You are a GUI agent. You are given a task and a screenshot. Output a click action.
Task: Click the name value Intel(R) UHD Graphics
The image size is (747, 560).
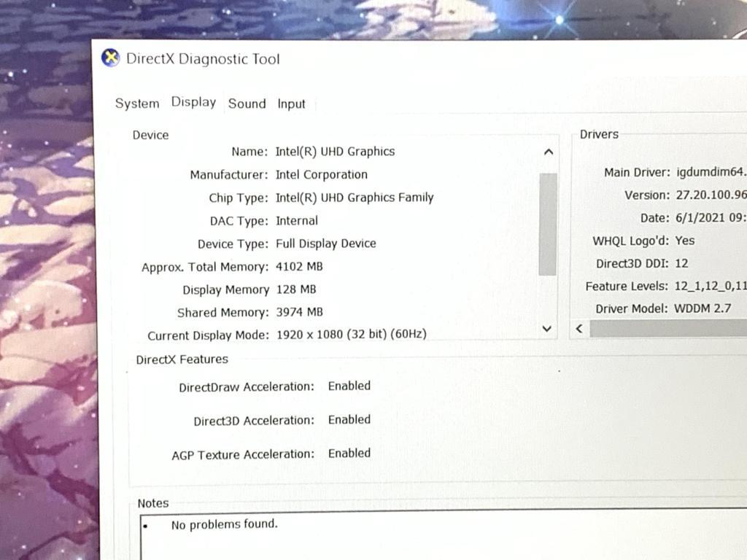pyautogui.click(x=335, y=152)
